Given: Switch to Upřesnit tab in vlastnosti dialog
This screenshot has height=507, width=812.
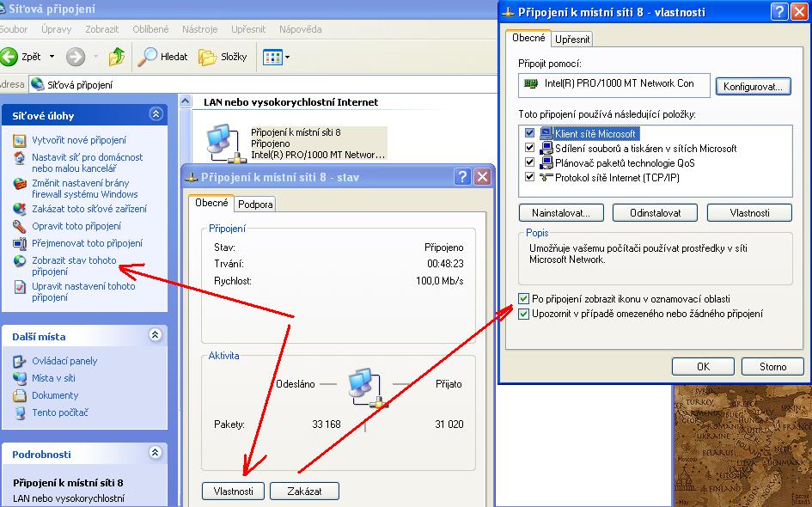Looking at the screenshot, I should tap(572, 40).
